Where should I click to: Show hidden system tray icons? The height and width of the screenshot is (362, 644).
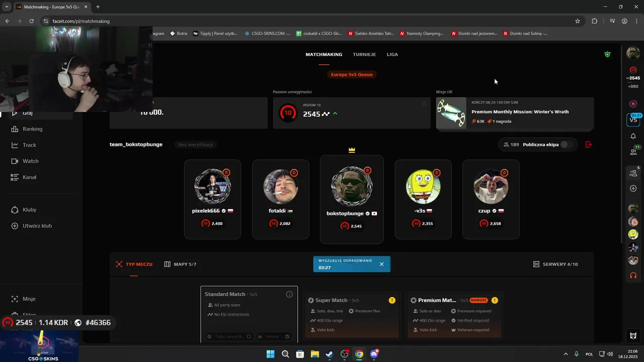coord(566,354)
